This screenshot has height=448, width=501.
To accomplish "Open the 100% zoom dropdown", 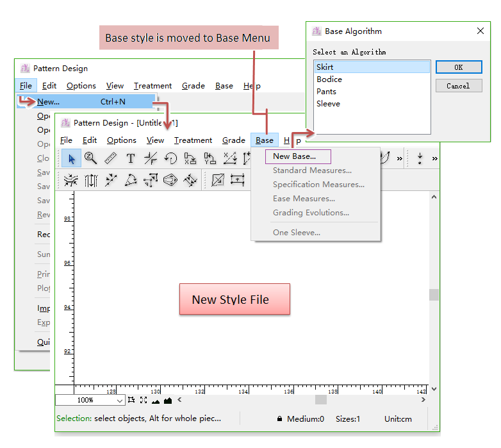I will [x=120, y=401].
